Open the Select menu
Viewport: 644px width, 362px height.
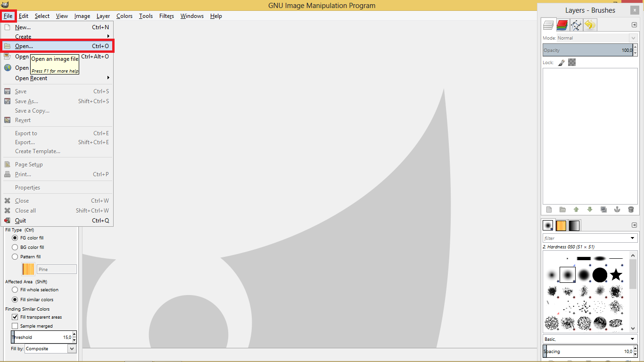42,16
